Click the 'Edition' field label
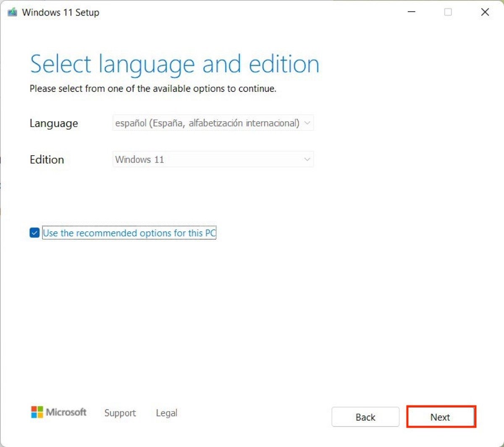Image resolution: width=504 pixels, height=447 pixels. tap(47, 159)
